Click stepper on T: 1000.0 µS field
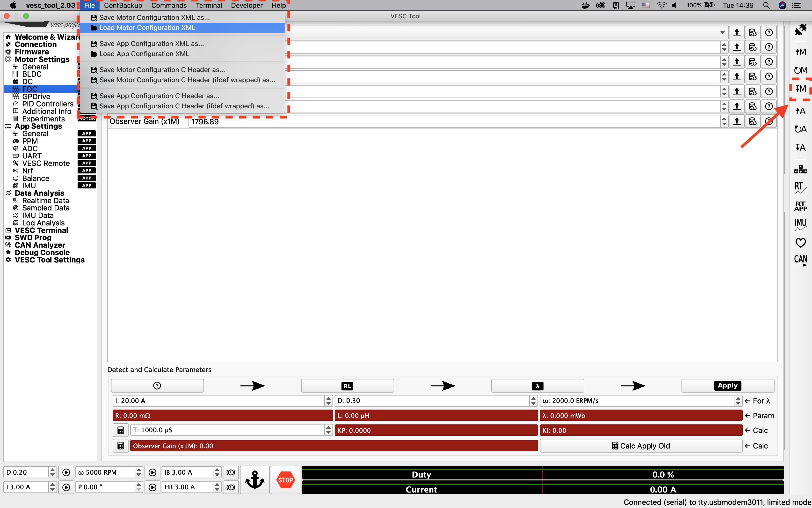812x508 pixels. coord(328,430)
